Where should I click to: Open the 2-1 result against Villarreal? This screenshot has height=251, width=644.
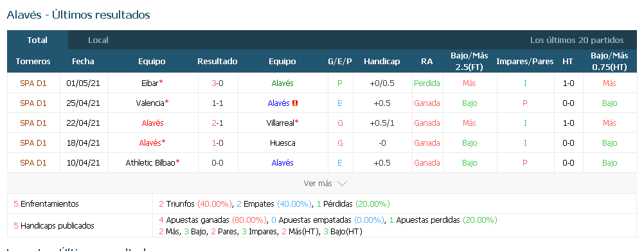tap(218, 123)
